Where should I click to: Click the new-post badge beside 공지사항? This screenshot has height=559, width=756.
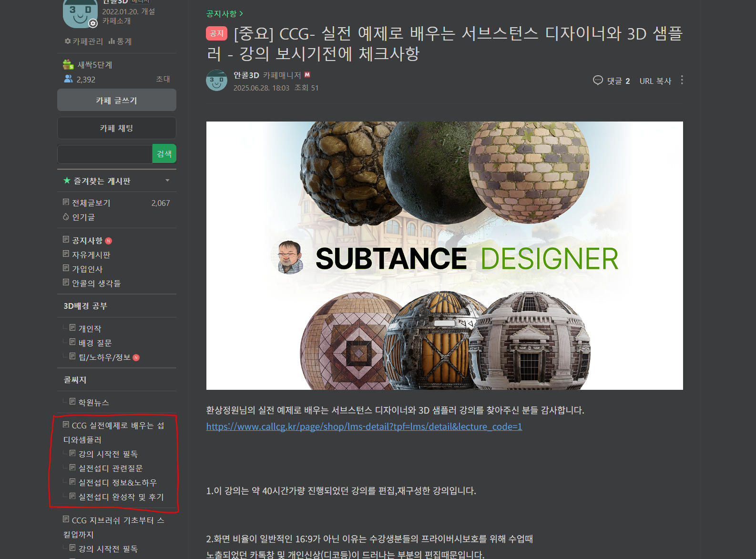(x=108, y=241)
